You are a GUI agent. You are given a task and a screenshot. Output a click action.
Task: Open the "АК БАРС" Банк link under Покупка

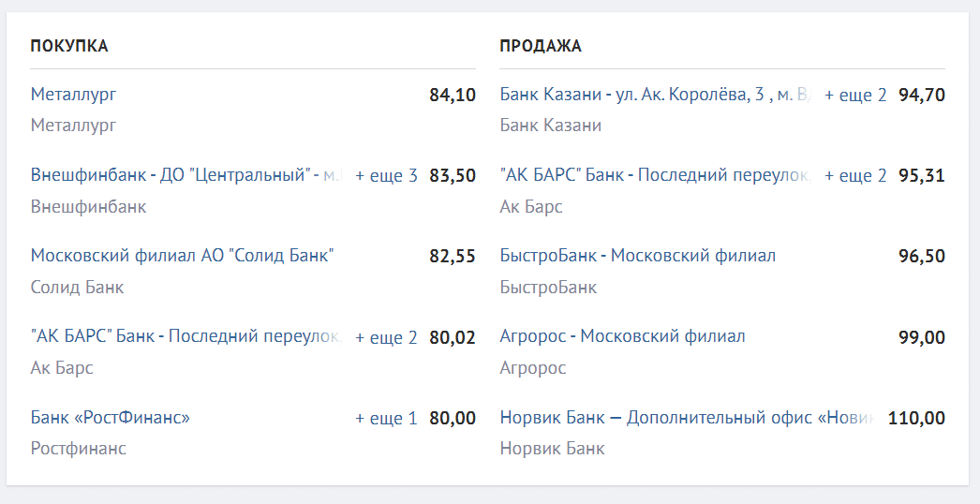point(186,337)
